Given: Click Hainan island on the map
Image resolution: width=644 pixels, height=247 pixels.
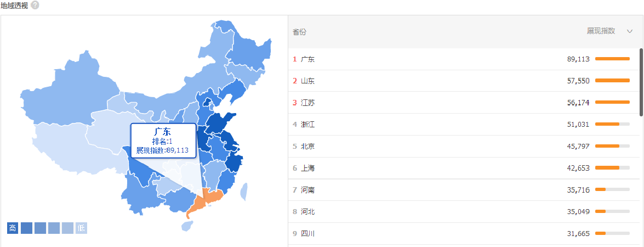Looking at the screenshot, I should tap(187, 225).
